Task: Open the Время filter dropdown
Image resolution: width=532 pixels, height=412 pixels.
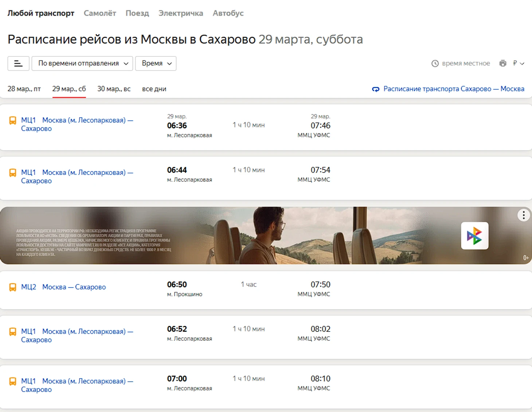Action: [x=156, y=63]
